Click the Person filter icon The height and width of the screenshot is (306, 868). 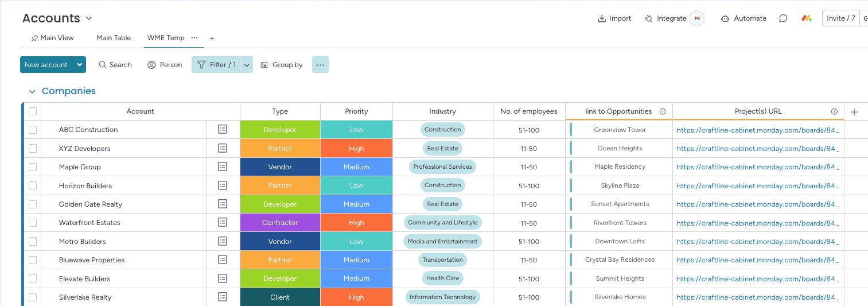(152, 65)
